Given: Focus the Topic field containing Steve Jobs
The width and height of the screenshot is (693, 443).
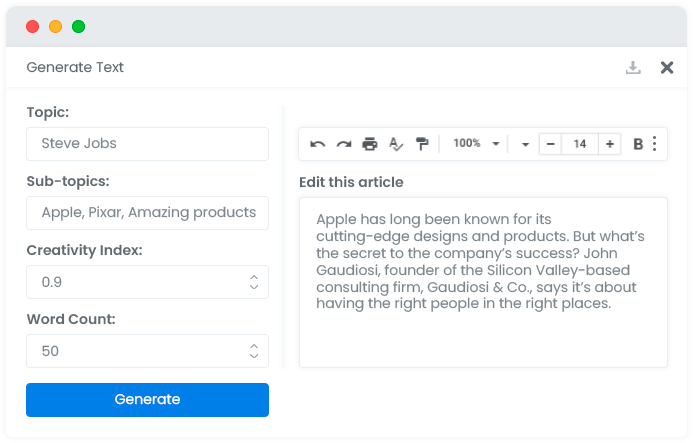Looking at the screenshot, I should (x=147, y=144).
